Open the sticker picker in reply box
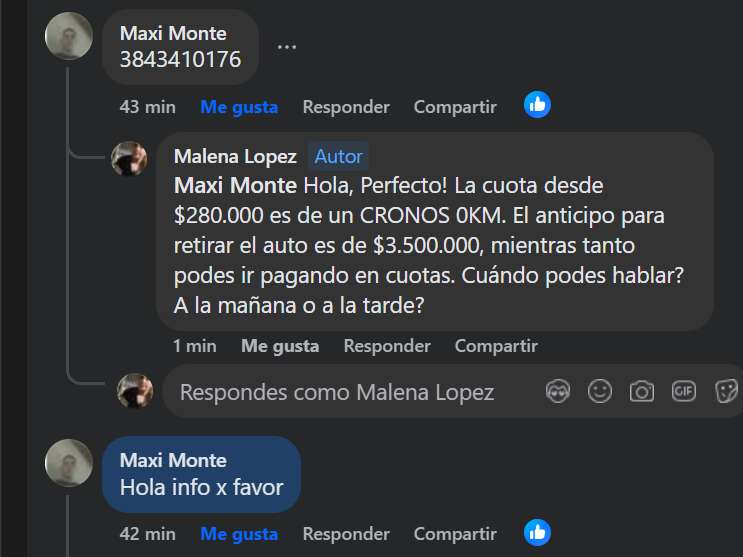 pyautogui.click(x=726, y=392)
